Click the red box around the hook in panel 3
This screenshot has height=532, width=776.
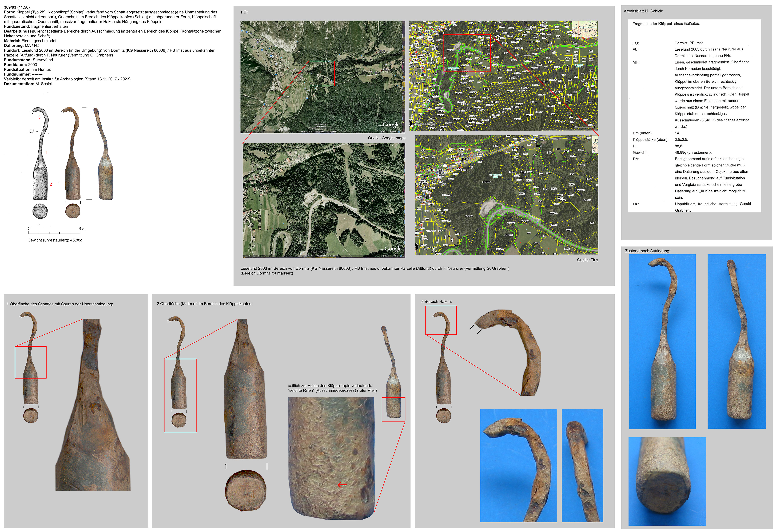coord(441,320)
